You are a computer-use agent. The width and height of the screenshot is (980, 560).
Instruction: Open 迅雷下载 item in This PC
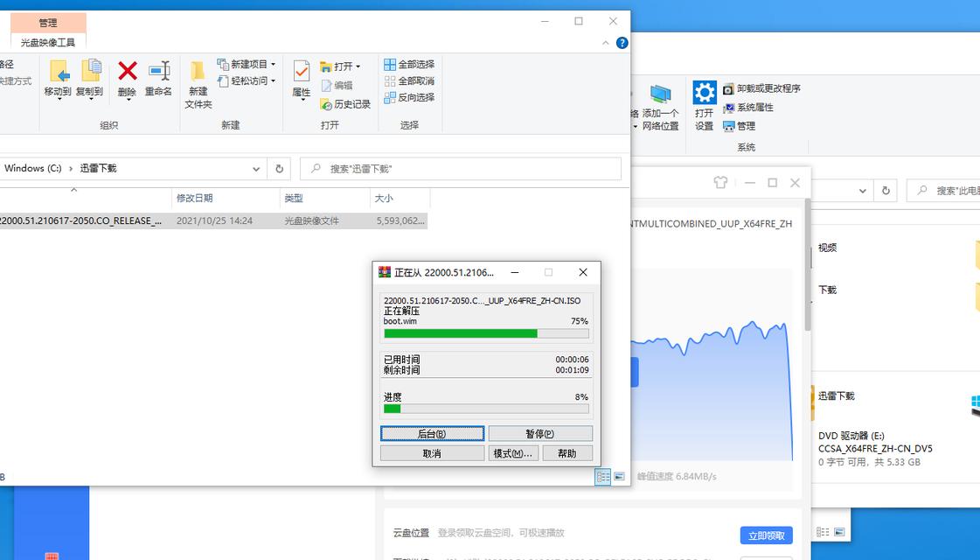(837, 396)
